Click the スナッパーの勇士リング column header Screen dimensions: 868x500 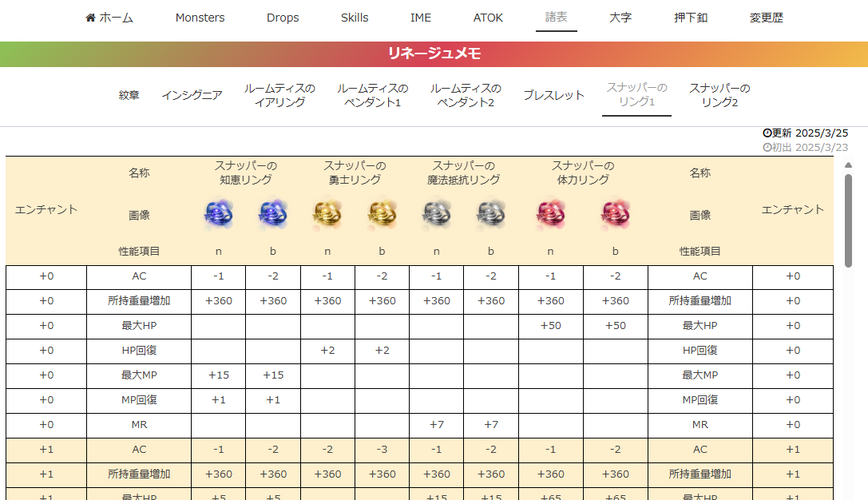pyautogui.click(x=355, y=173)
